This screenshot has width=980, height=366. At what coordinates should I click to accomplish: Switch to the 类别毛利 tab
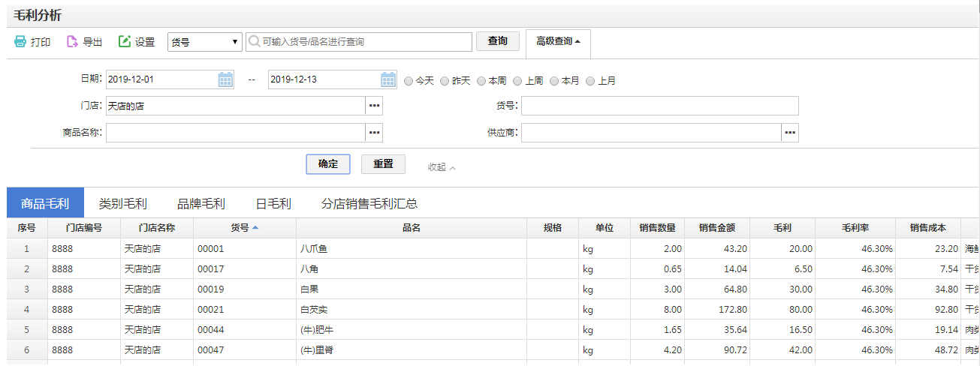(122, 203)
